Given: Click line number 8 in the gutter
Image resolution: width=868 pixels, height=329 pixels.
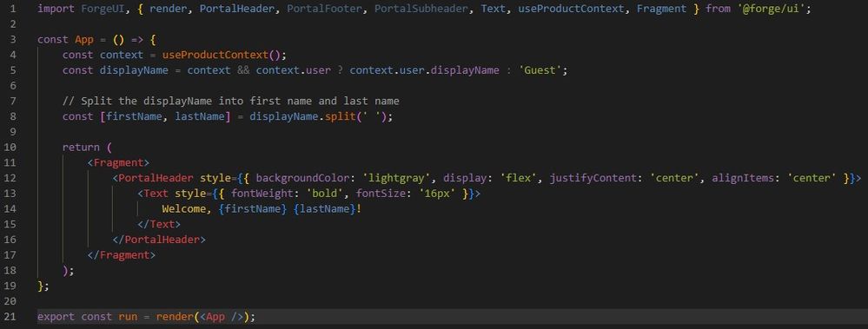Looking at the screenshot, I should (x=13, y=116).
